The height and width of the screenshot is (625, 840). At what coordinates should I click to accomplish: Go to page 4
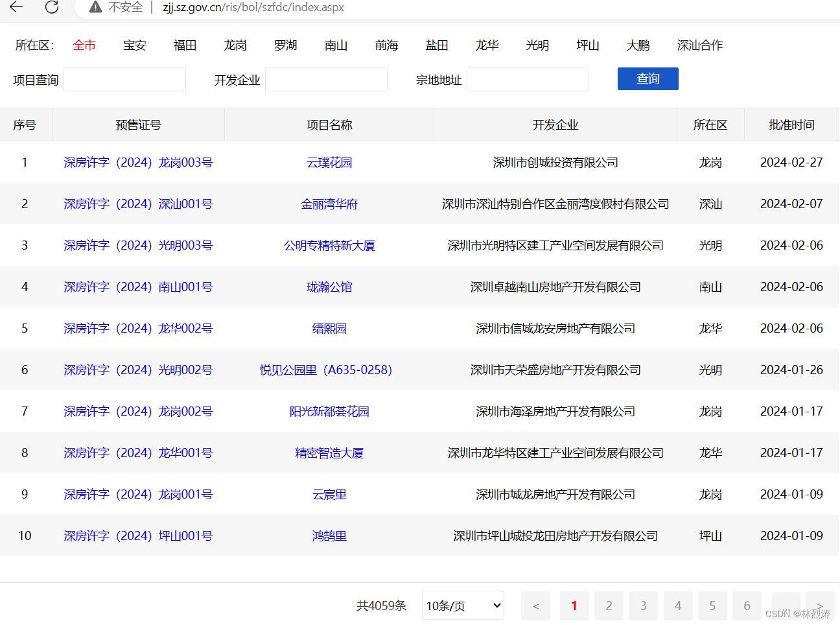click(678, 606)
